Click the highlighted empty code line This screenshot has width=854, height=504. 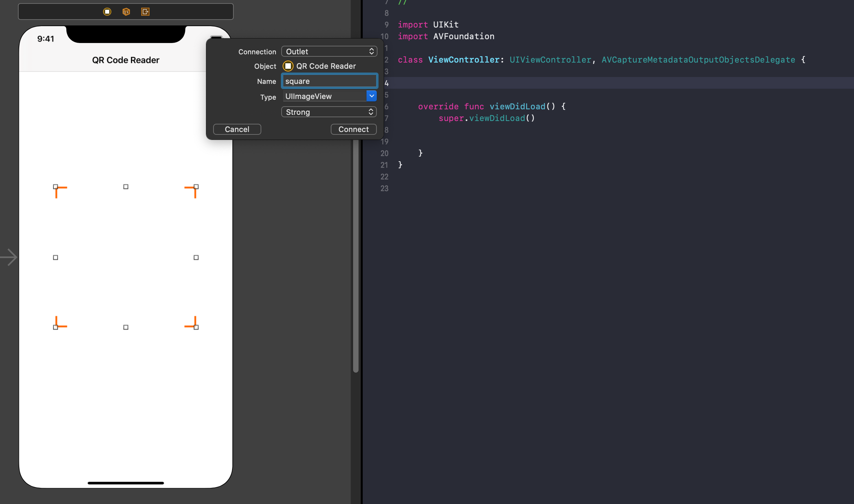619,83
